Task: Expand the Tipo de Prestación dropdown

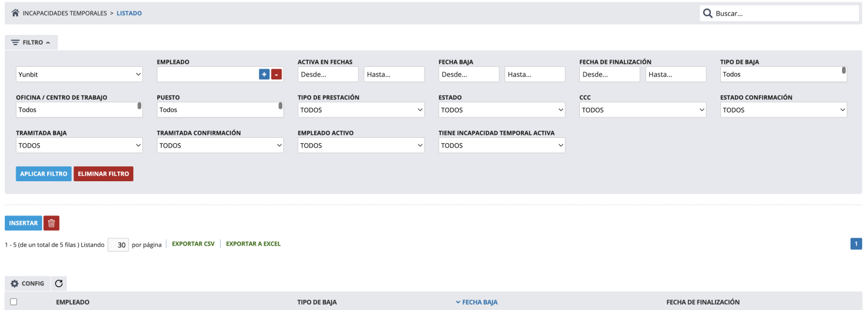Action: [361, 110]
